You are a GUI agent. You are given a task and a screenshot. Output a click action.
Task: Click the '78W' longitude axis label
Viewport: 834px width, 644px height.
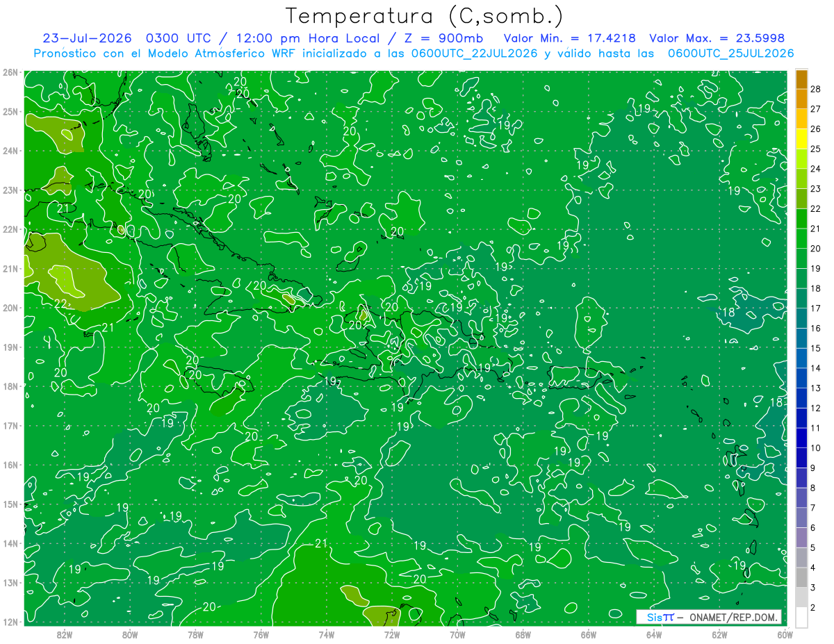(195, 634)
